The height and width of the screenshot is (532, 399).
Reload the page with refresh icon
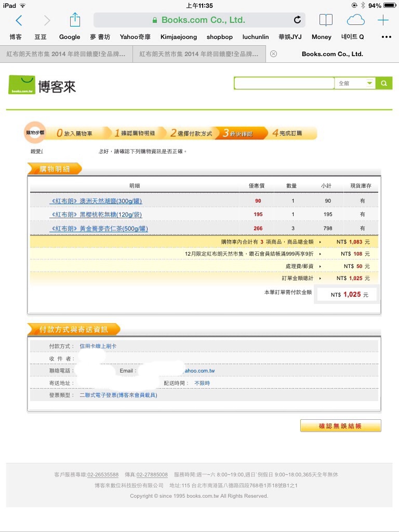[x=297, y=20]
